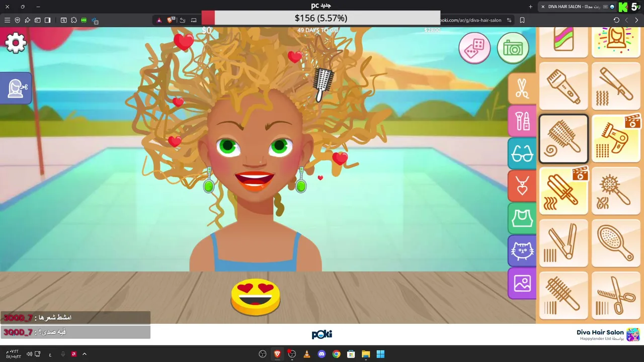Click the pink dice randomize button
Image resolution: width=644 pixels, height=362 pixels.
coord(474,48)
